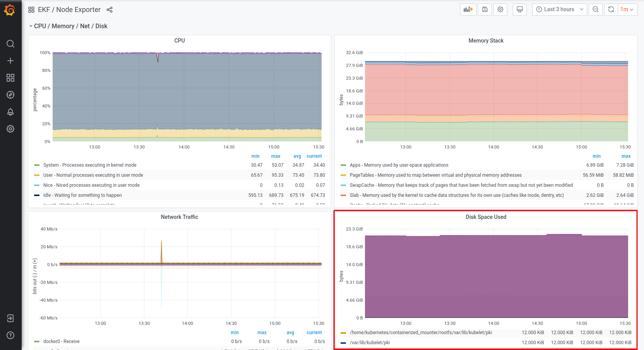Save the dashboard with the disk icon
644x350 pixels.
click(x=485, y=10)
